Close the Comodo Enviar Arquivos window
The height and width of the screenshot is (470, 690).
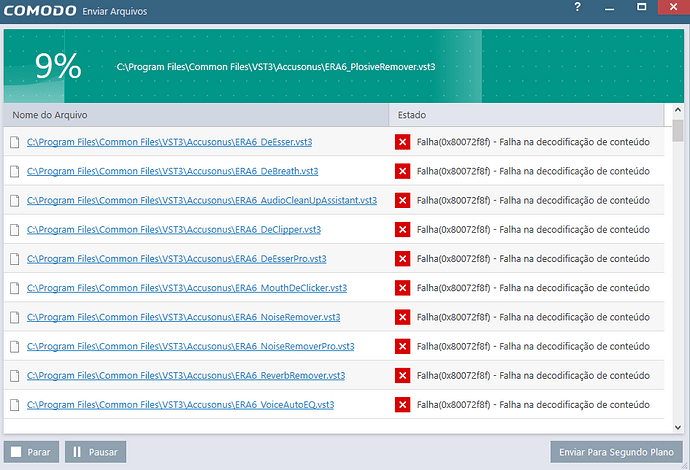point(674,7)
